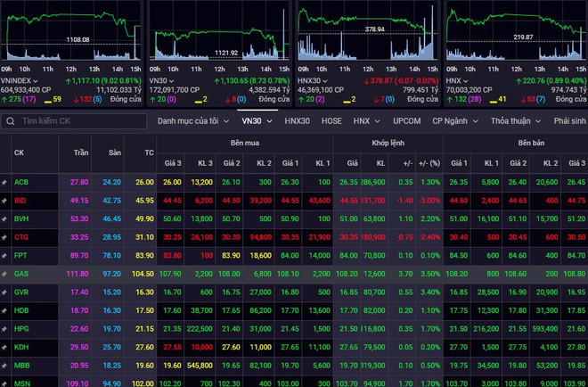Pin the ACB stock row
Screen dimensions: 588x387
tap(4, 182)
